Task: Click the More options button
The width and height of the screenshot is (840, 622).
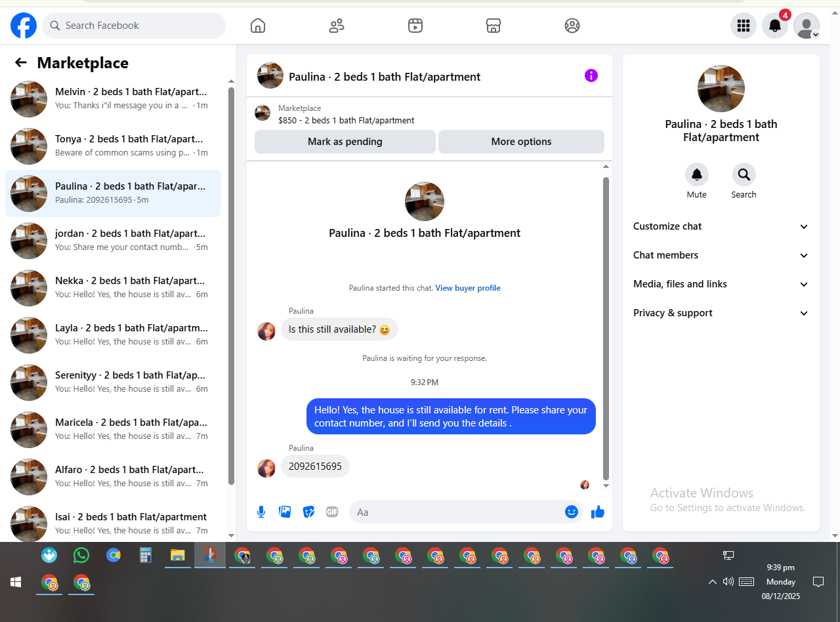Action: (521, 142)
